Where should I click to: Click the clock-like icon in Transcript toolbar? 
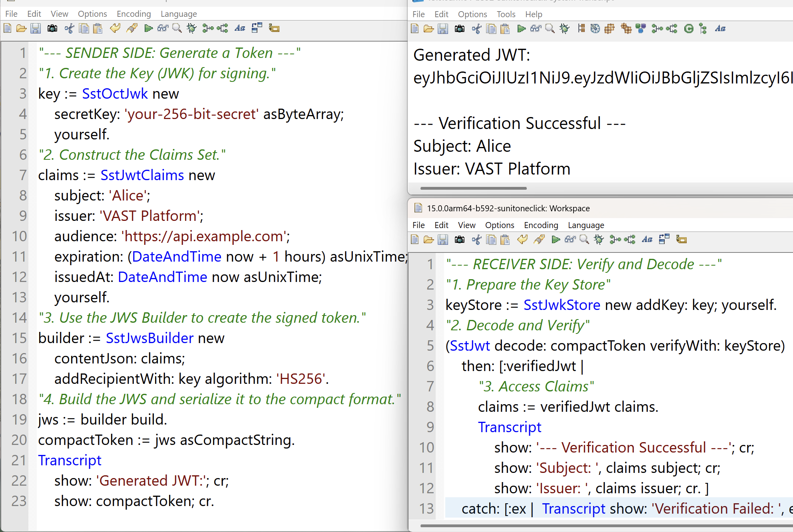click(595, 29)
